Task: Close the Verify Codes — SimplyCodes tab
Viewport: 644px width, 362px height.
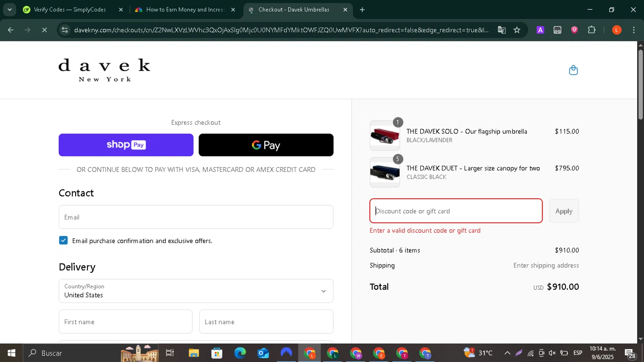Action: 121,9
